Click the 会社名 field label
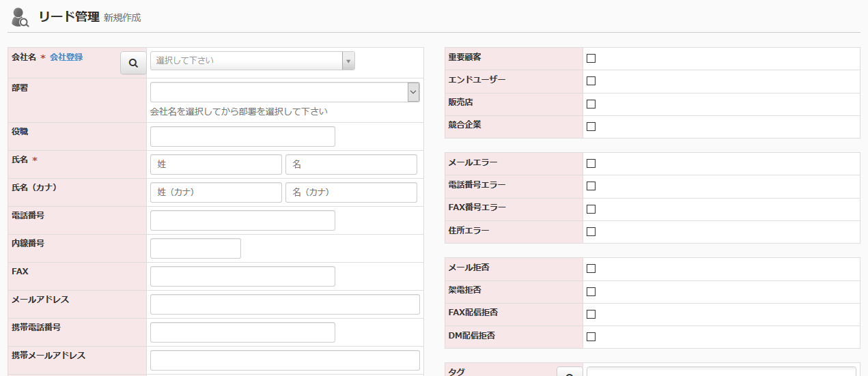Image resolution: width=868 pixels, height=376 pixels. pos(24,57)
